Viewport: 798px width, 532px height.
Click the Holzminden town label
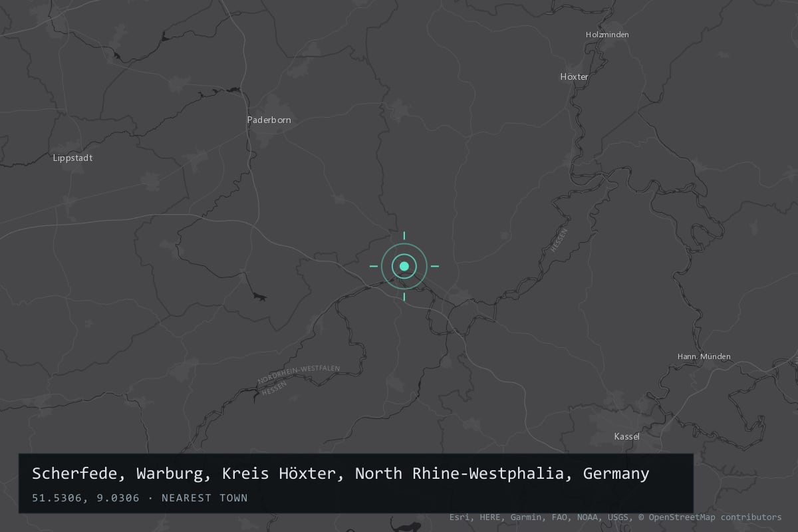coord(607,35)
